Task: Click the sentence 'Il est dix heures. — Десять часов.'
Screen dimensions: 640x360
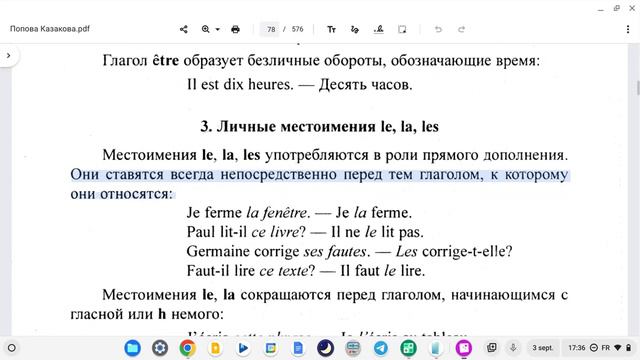Action: [300, 84]
